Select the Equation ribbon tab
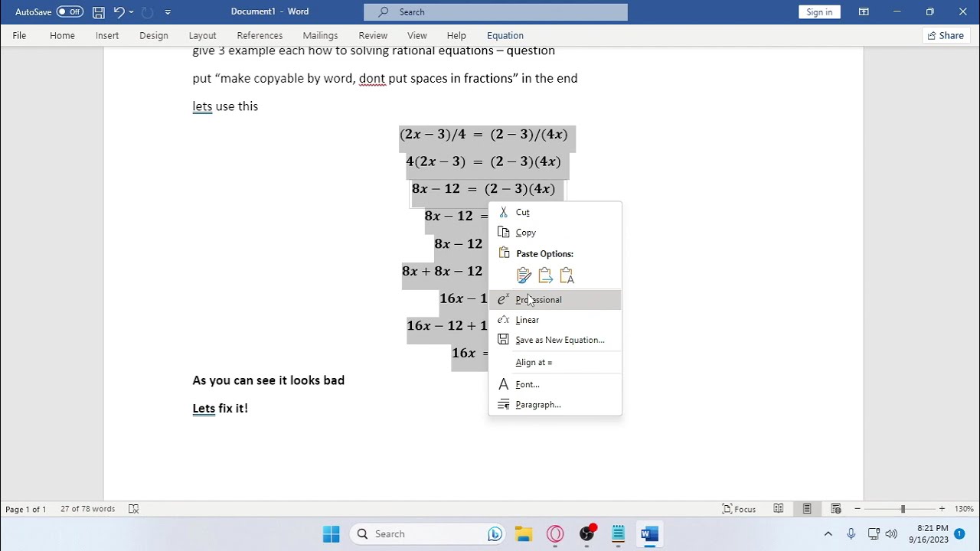980x551 pixels. pos(505,35)
